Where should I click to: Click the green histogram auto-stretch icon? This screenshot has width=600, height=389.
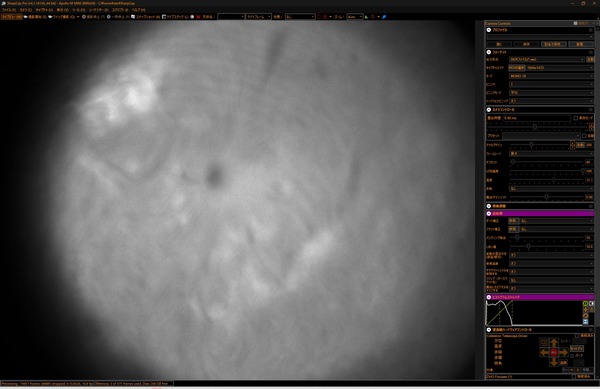585,304
